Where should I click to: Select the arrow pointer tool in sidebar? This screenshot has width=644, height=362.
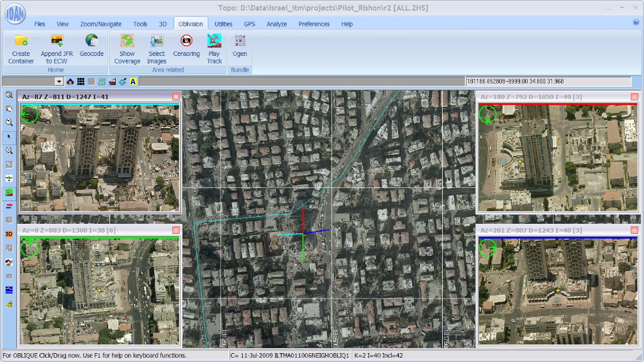(9, 136)
